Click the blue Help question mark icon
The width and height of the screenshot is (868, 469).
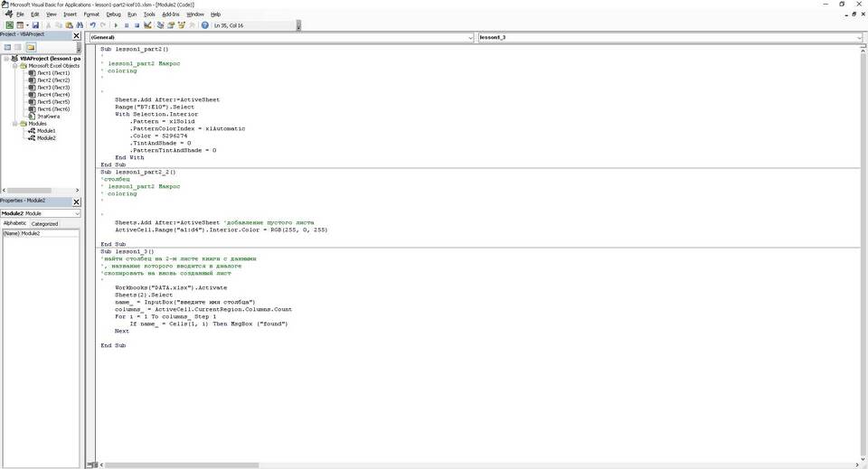click(205, 25)
